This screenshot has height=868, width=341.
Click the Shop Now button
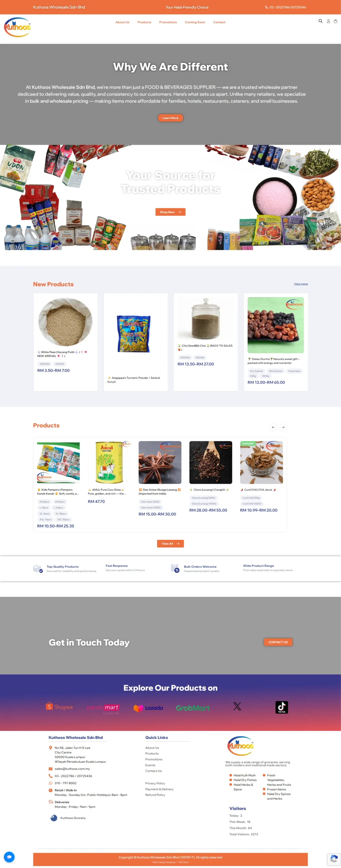[x=170, y=212]
